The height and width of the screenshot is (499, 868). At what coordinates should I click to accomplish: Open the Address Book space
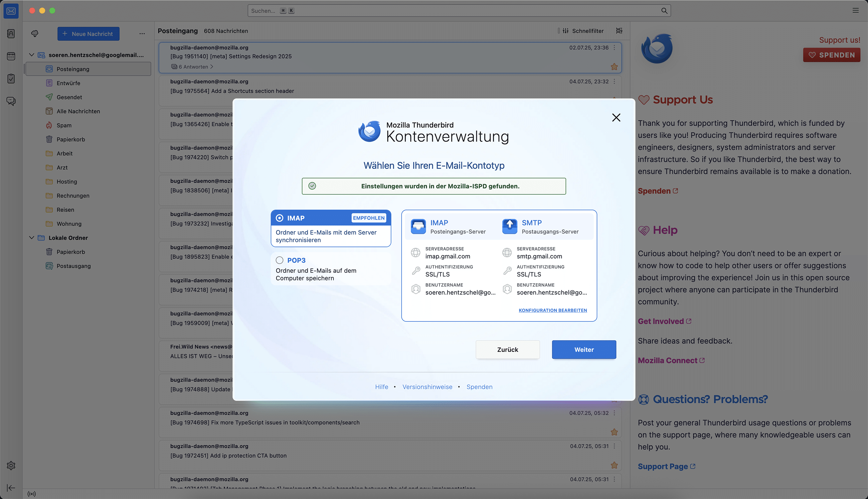coord(11,34)
